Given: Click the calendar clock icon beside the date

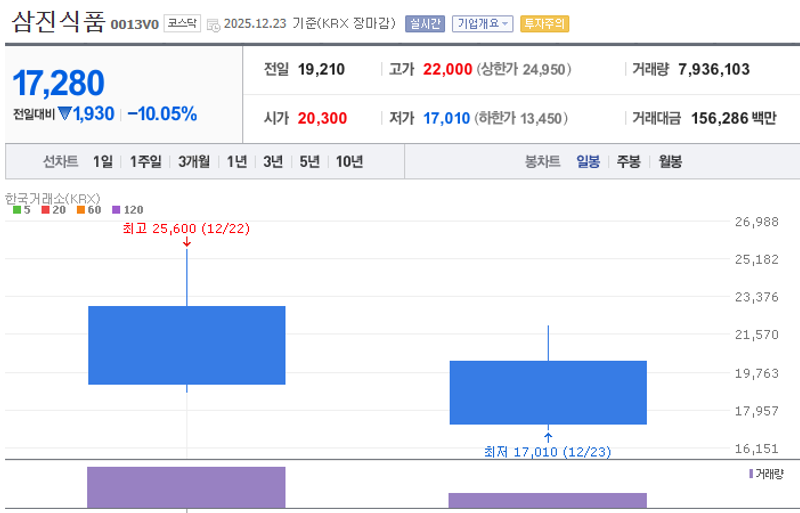Looking at the screenshot, I should 213,25.
